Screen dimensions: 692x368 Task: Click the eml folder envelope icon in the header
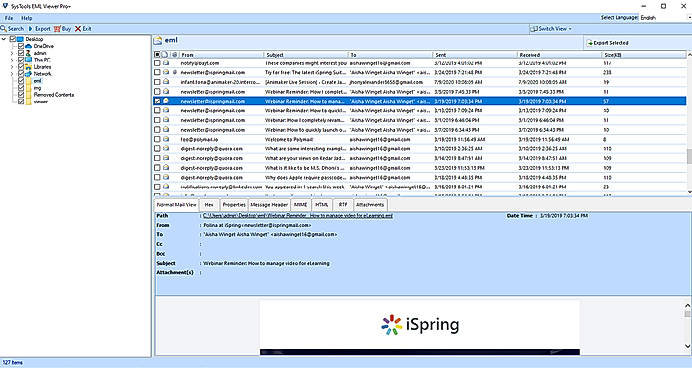(158, 40)
